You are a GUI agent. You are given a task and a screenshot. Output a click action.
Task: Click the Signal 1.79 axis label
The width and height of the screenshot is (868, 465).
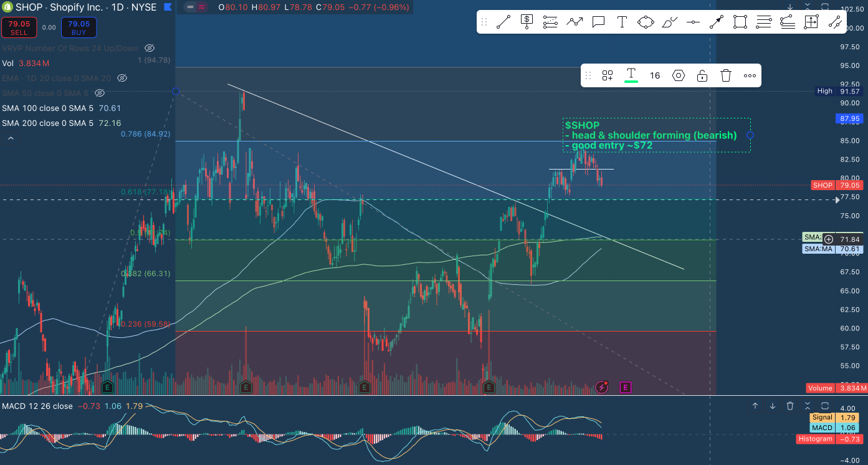coord(836,417)
